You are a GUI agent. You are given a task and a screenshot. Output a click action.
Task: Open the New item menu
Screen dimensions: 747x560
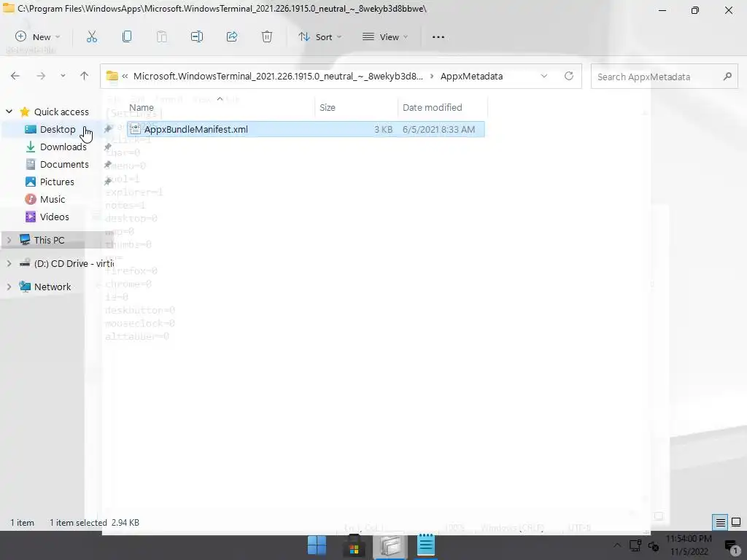pos(38,36)
